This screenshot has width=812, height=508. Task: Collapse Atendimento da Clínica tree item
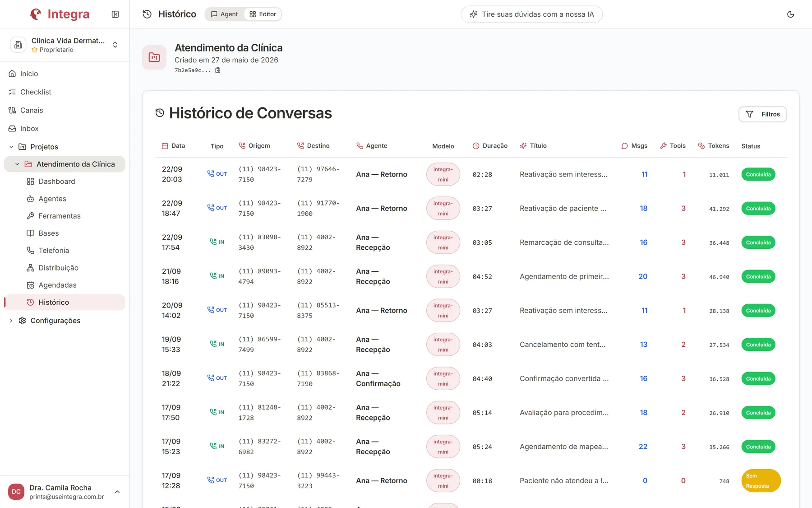pyautogui.click(x=17, y=164)
